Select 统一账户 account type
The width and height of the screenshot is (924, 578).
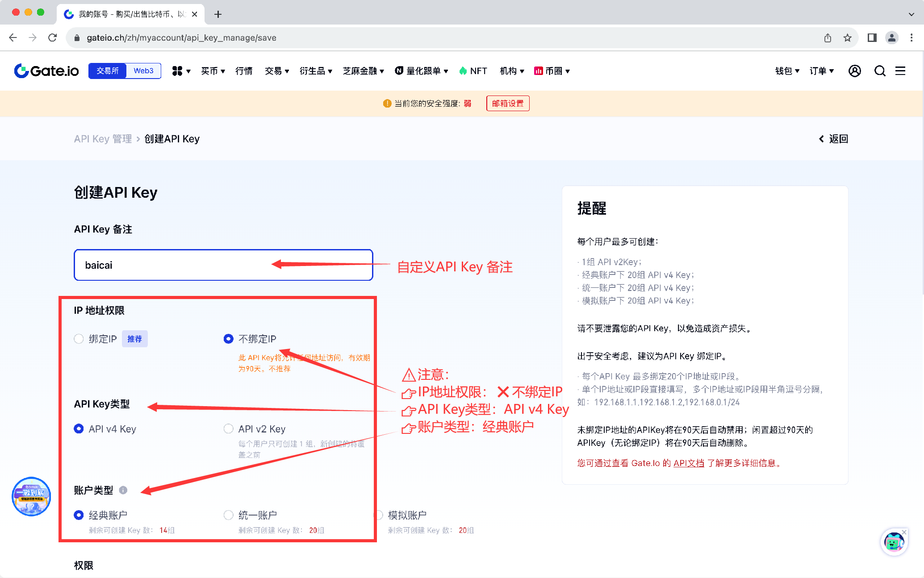pyautogui.click(x=228, y=515)
